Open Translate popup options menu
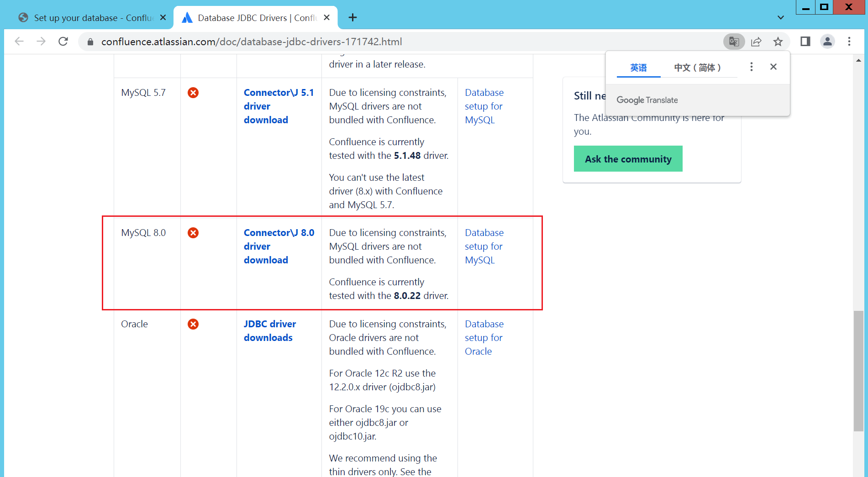Screen dimensions: 868x477 (x=751, y=67)
